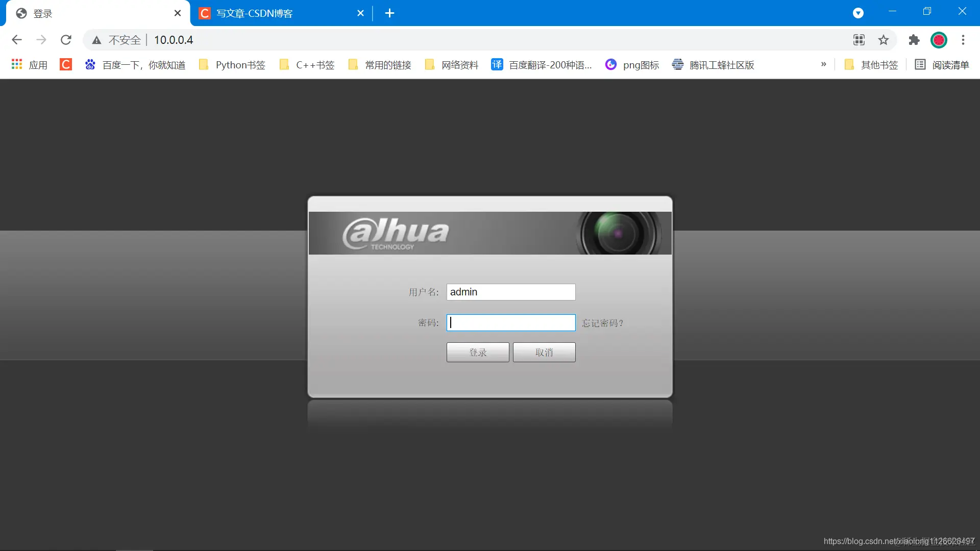Screen dimensions: 980x551
Task: Click the 登录 login button
Action: click(x=477, y=353)
